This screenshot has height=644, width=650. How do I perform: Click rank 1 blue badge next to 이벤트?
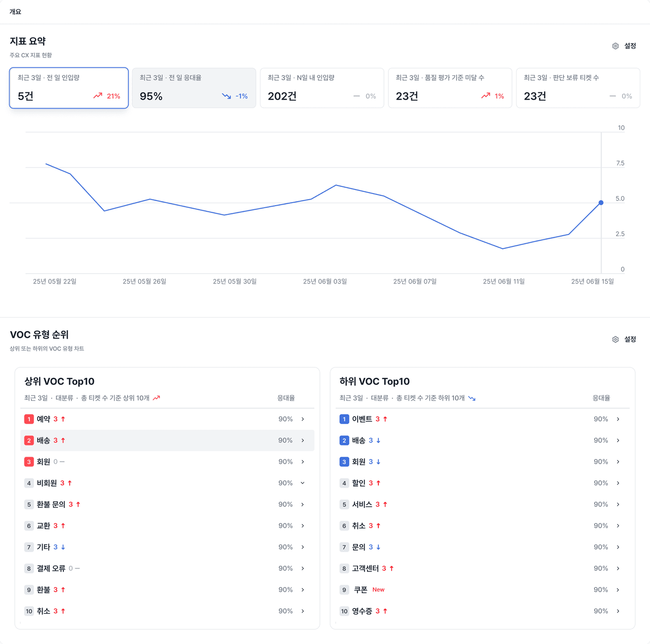(x=344, y=419)
